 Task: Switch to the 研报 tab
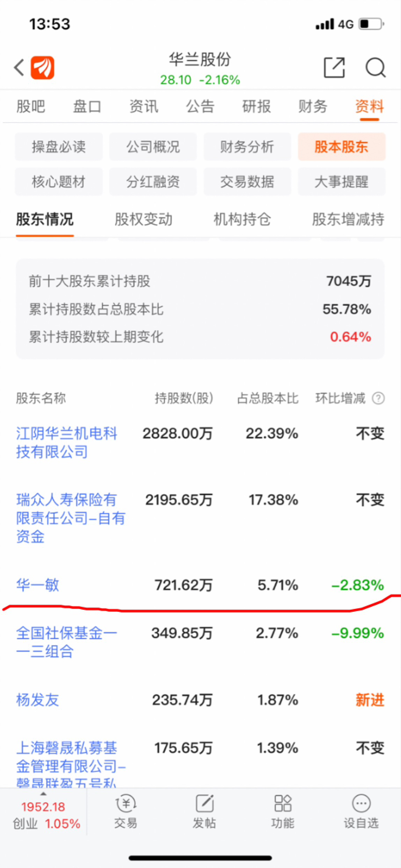[x=256, y=106]
